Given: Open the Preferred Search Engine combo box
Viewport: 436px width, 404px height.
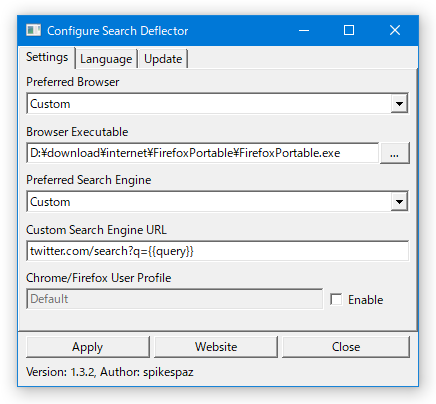Looking at the screenshot, I should (x=217, y=202).
